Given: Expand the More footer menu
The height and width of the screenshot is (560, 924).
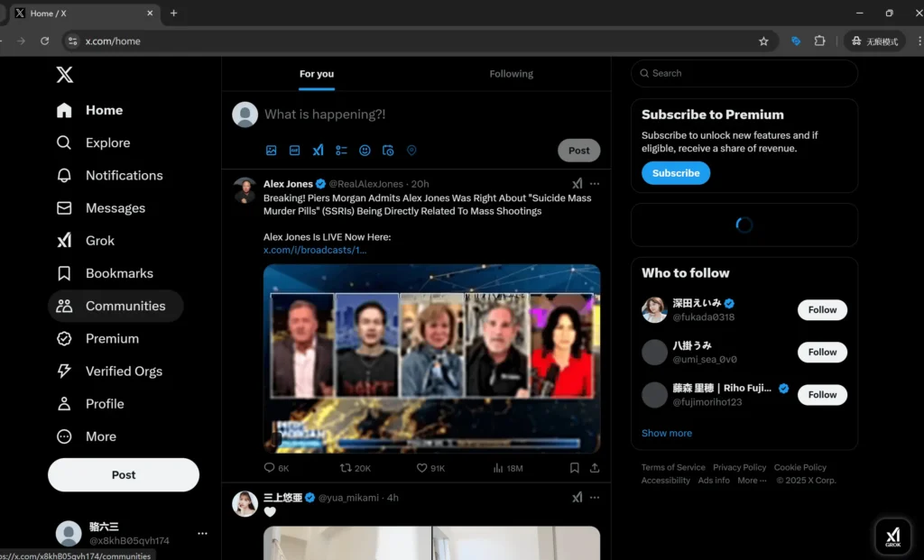Looking at the screenshot, I should 752,480.
